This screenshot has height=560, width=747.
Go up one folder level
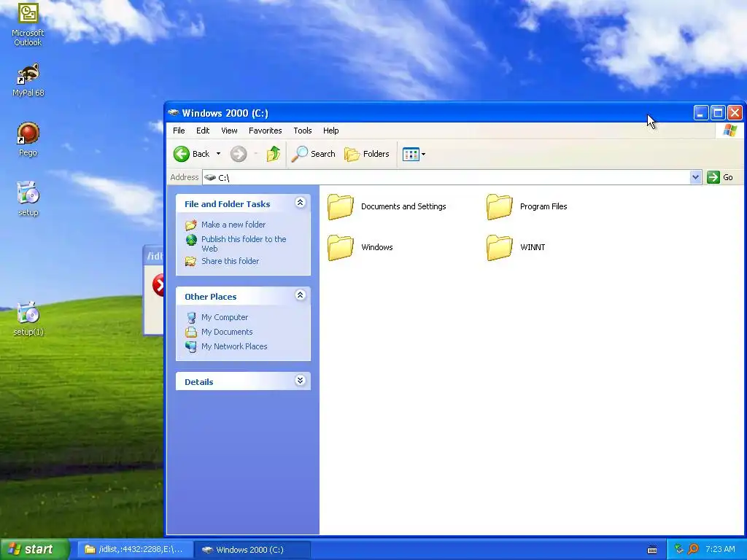pyautogui.click(x=274, y=154)
